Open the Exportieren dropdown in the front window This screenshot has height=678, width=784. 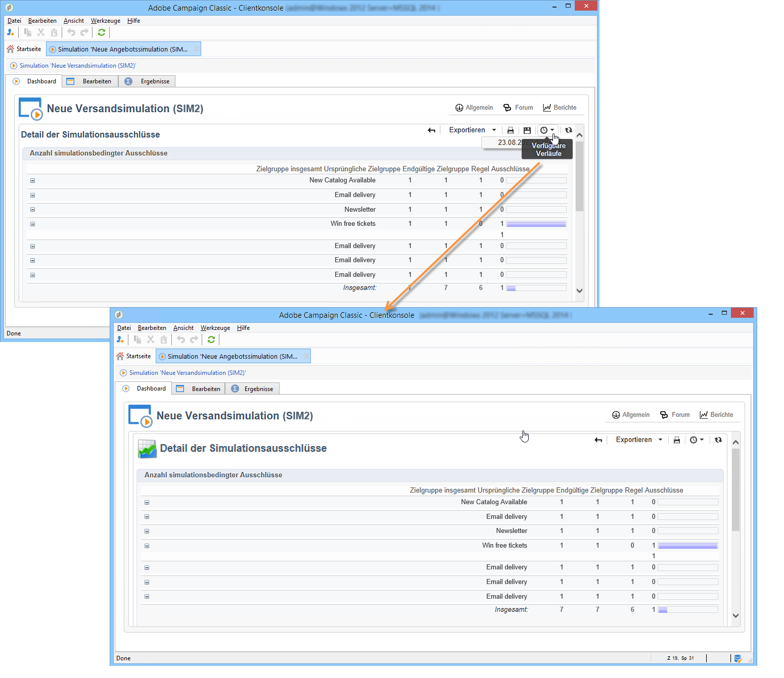point(639,440)
